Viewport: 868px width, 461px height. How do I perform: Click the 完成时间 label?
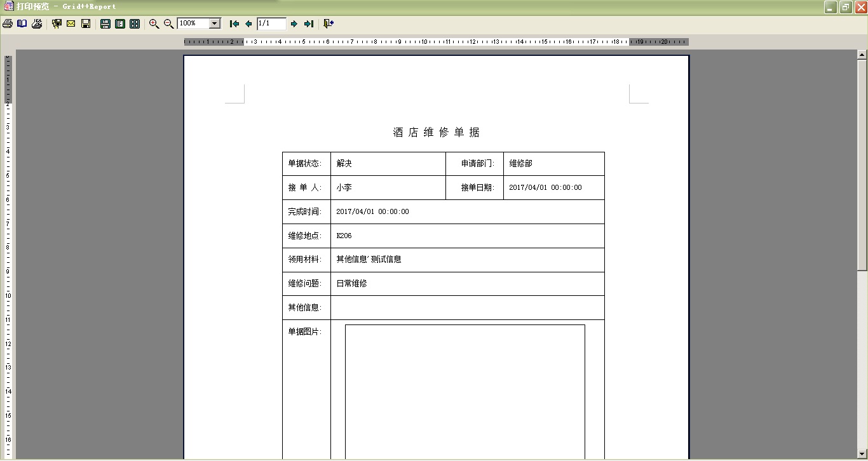pos(305,212)
